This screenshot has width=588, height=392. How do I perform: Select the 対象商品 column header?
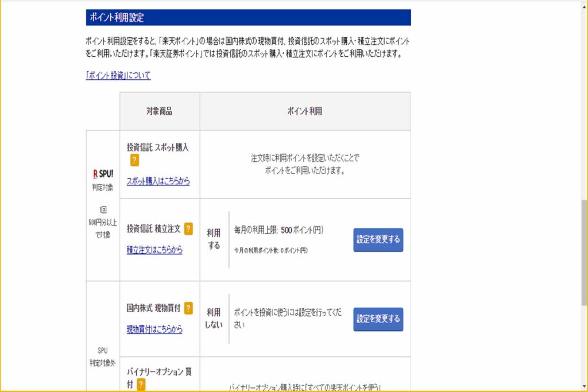(x=158, y=111)
